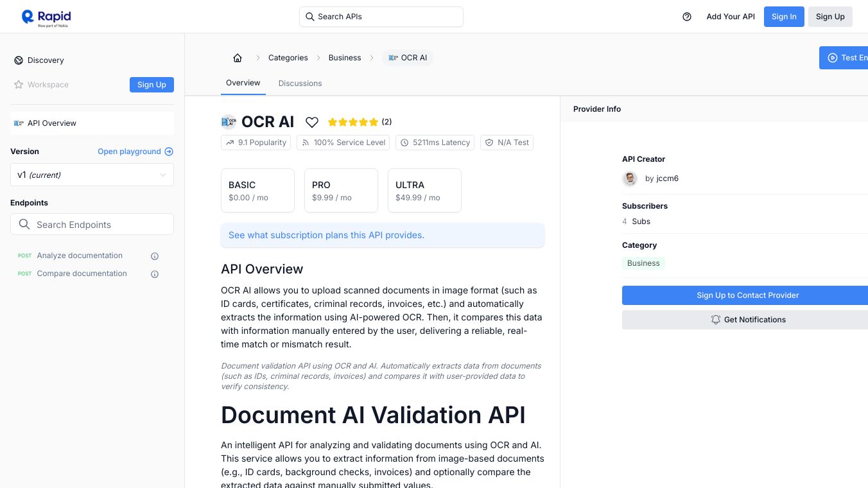Select API Overview in the sidebar
Screen dimensions: 868x488
(x=92, y=123)
